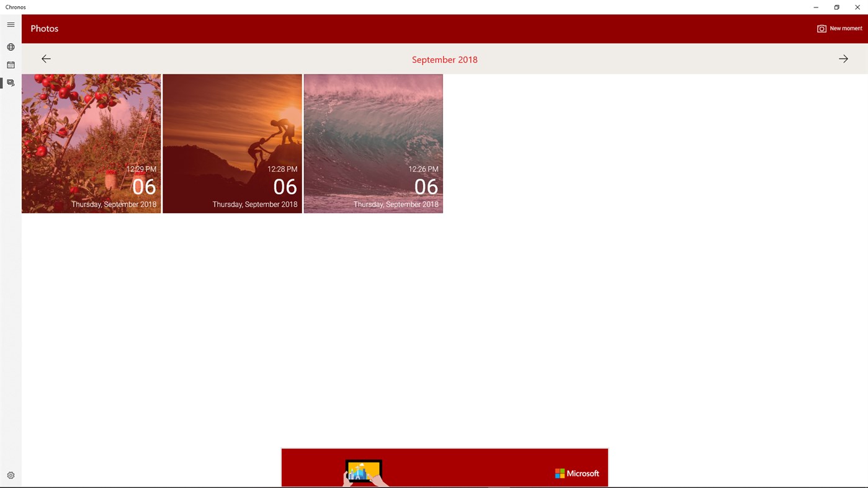The width and height of the screenshot is (868, 488).
Task: Select the globe icon in the sidebar
Action: point(10,46)
